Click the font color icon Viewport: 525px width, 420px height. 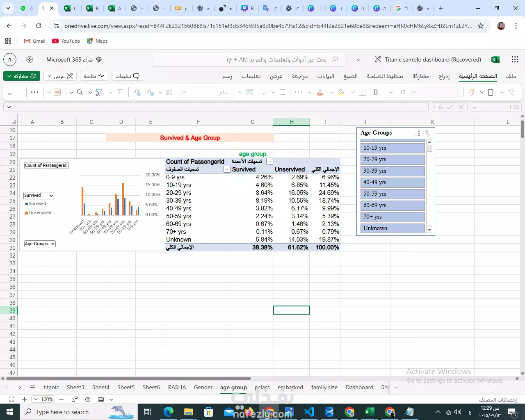point(320,92)
